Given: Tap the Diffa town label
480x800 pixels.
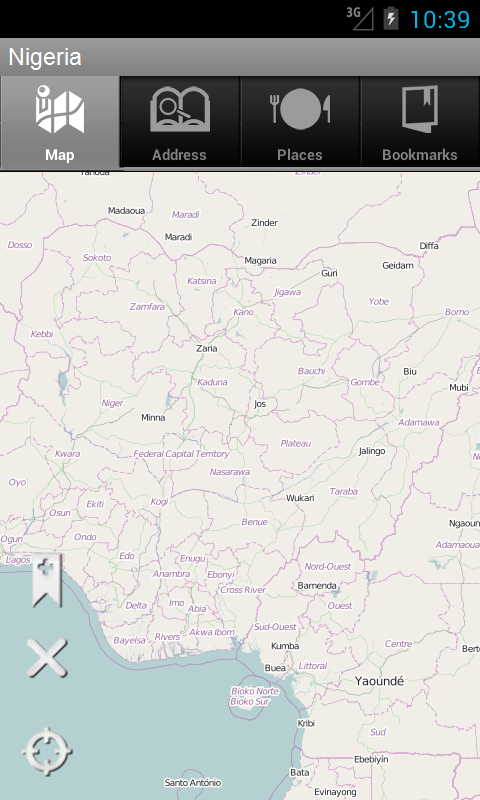Looking at the screenshot, I should pyautogui.click(x=428, y=246).
